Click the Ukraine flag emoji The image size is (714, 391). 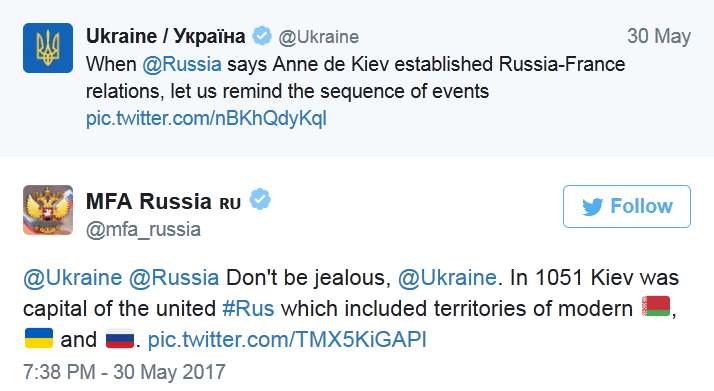[x=39, y=338]
